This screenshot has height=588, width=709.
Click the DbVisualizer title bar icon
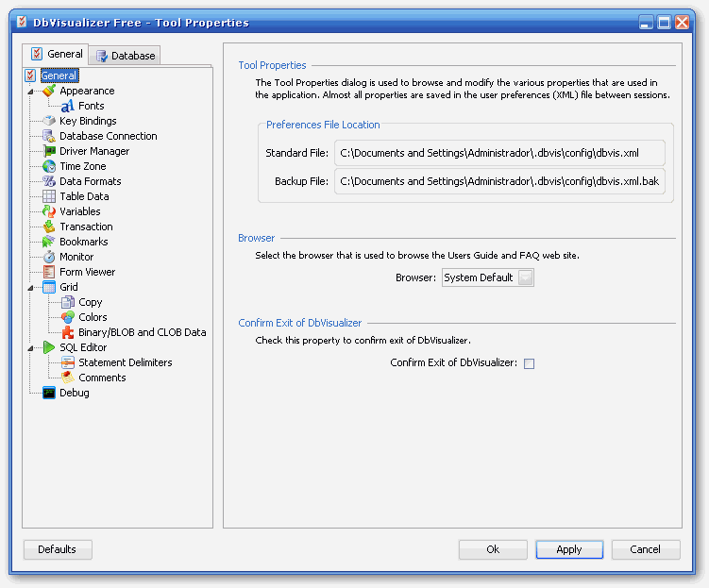pyautogui.click(x=22, y=22)
